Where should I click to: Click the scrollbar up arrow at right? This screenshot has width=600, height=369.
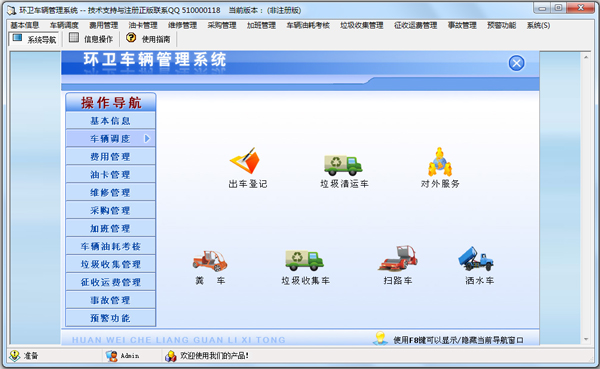click(586, 57)
